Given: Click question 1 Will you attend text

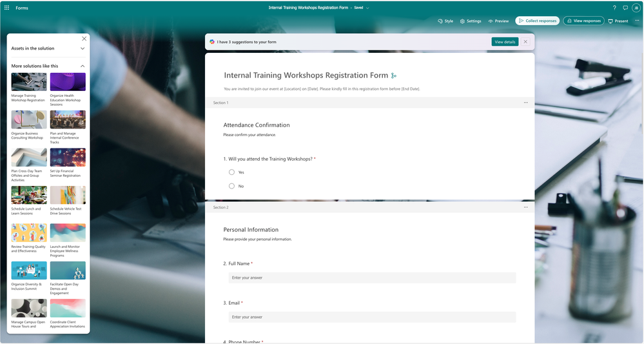Looking at the screenshot, I should [270, 159].
